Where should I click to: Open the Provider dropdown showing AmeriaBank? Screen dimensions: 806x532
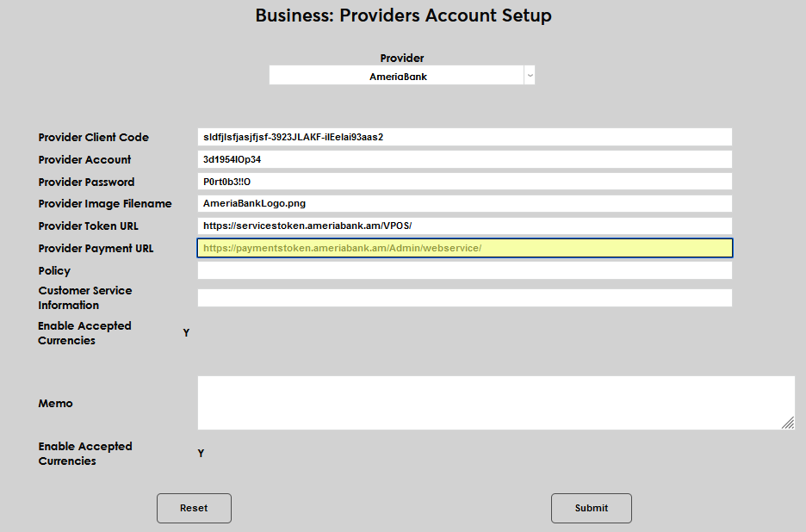coord(398,76)
